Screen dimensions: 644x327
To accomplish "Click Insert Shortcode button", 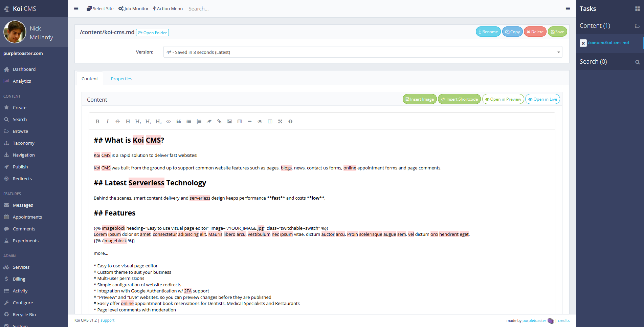I will point(459,99).
